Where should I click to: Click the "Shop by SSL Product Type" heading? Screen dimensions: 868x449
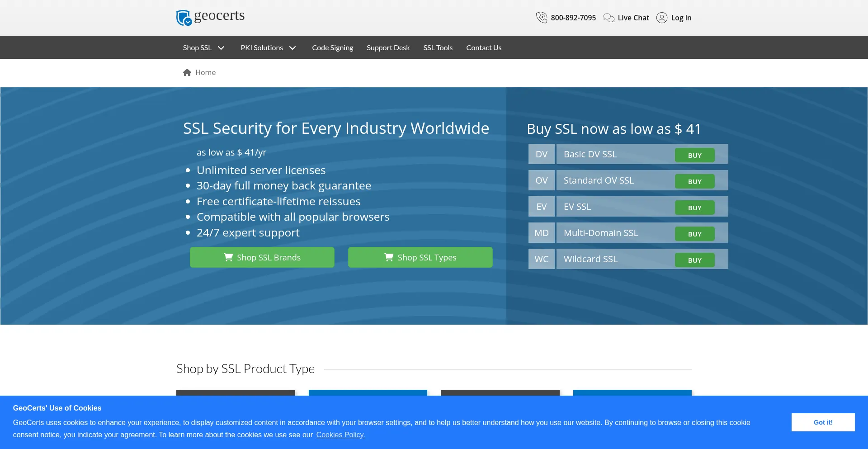point(245,369)
